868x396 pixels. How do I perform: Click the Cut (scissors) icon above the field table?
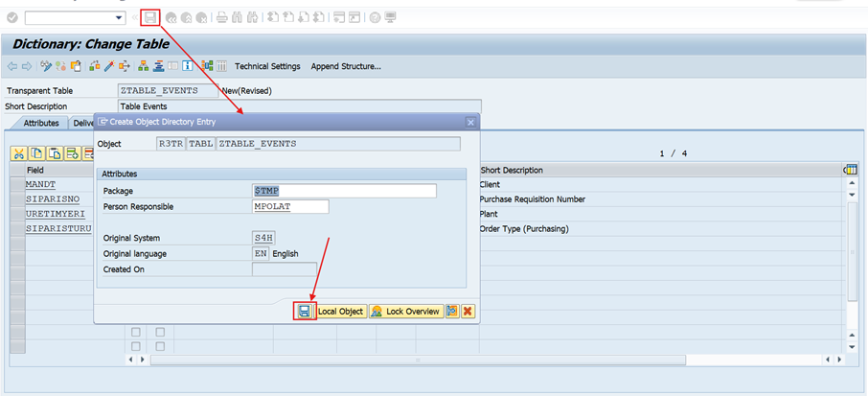(19, 153)
